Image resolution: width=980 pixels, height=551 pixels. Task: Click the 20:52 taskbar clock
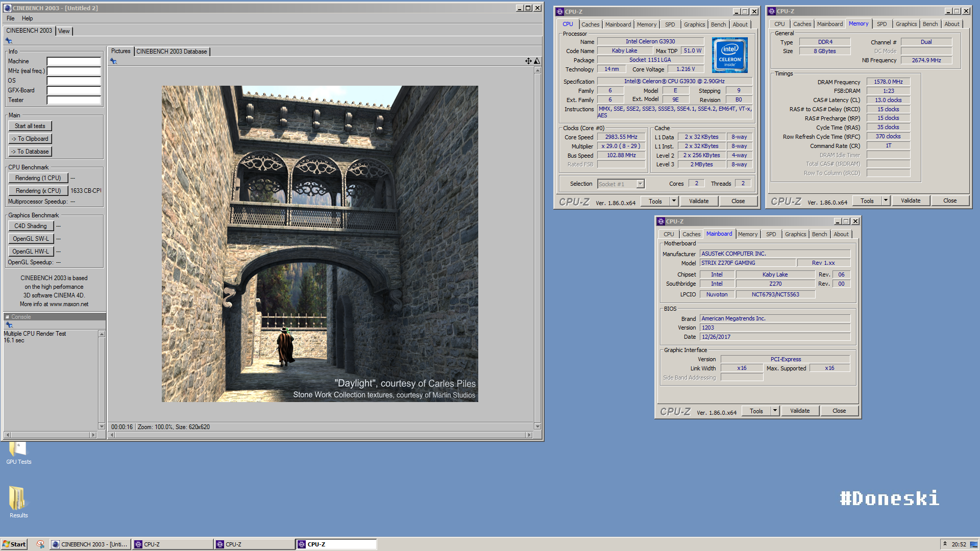coord(959,544)
